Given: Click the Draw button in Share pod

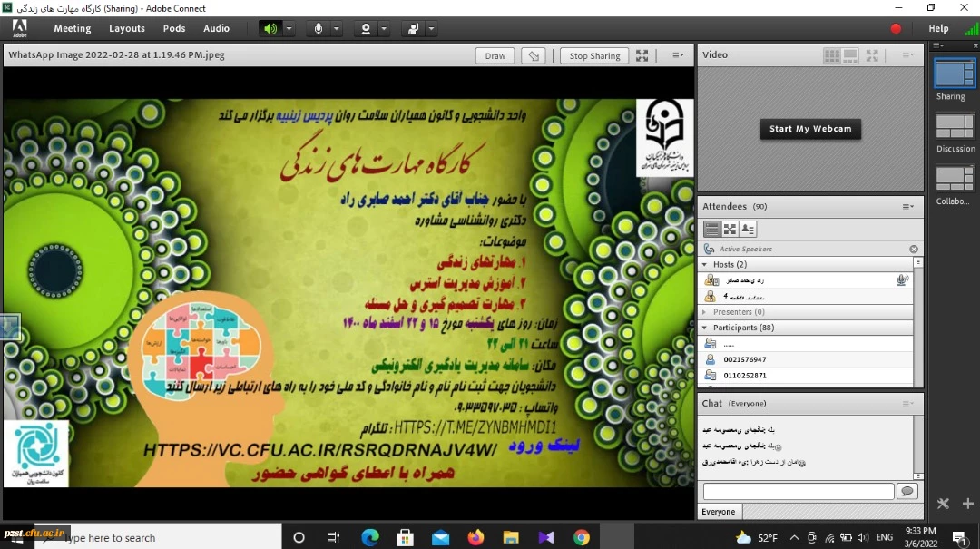Looking at the screenshot, I should pyautogui.click(x=495, y=55).
